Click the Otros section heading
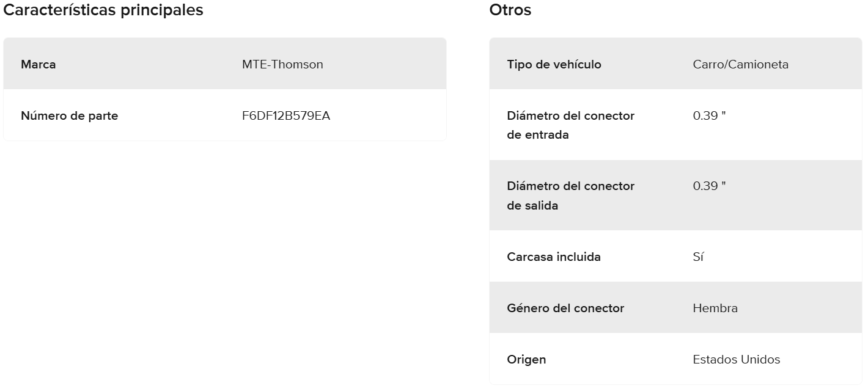The image size is (868, 391). click(510, 10)
